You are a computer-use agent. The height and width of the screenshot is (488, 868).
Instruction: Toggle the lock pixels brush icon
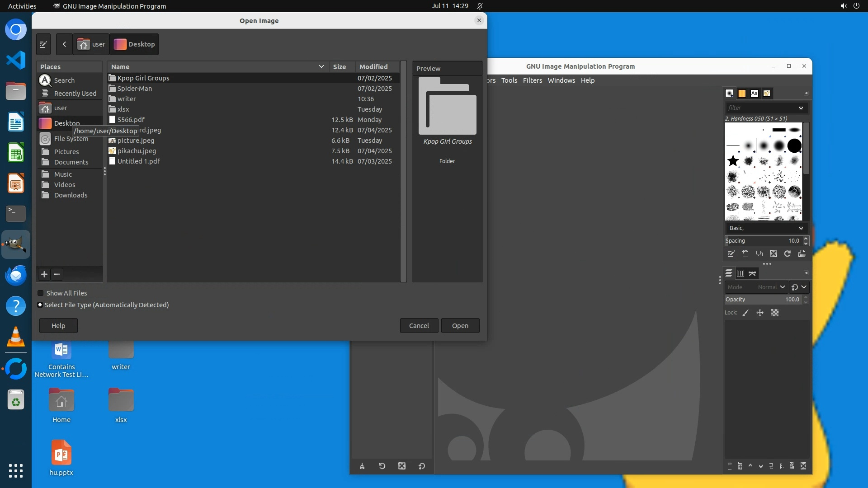coord(745,313)
